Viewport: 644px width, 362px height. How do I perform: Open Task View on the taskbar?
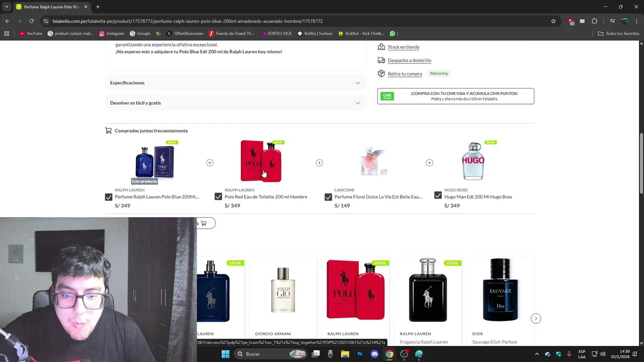[x=316, y=354]
